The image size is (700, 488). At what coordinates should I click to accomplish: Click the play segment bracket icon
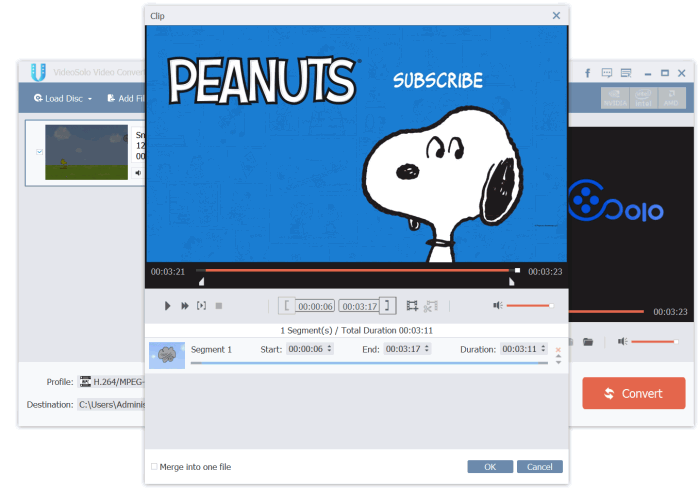pos(201,305)
